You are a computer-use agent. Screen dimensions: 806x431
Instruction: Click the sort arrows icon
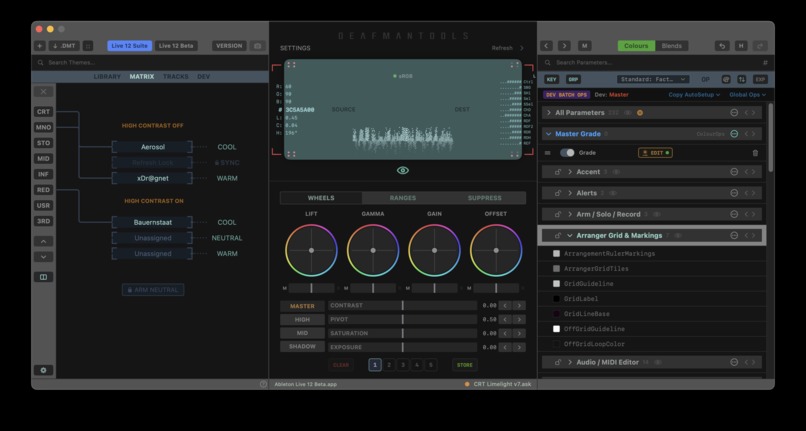(x=742, y=80)
